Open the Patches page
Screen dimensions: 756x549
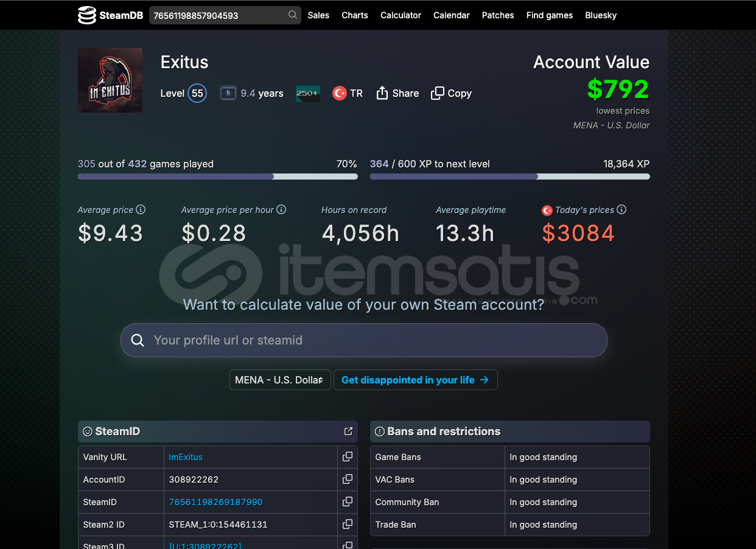(x=498, y=15)
